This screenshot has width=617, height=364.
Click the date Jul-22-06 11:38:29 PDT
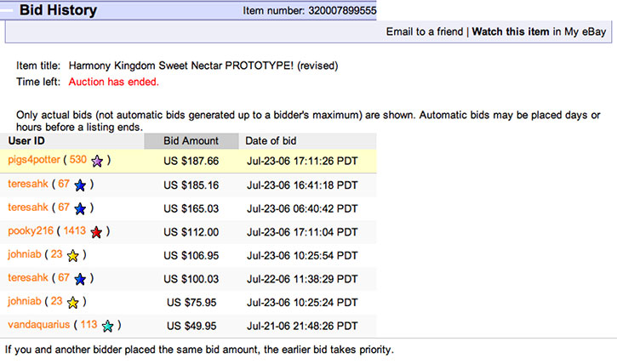pos(302,279)
